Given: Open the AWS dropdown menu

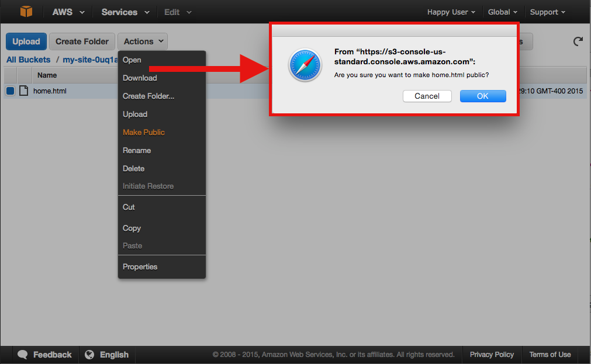Looking at the screenshot, I should click(68, 12).
